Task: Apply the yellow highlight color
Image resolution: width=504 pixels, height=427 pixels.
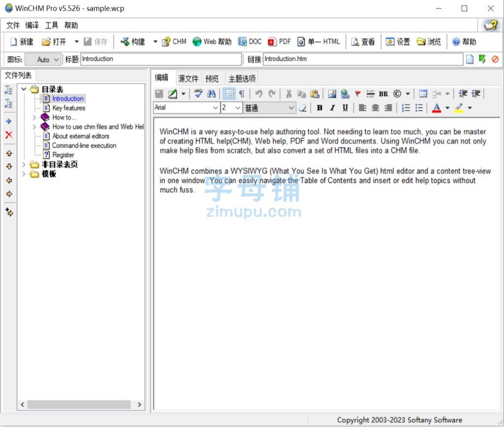Action: [459, 108]
